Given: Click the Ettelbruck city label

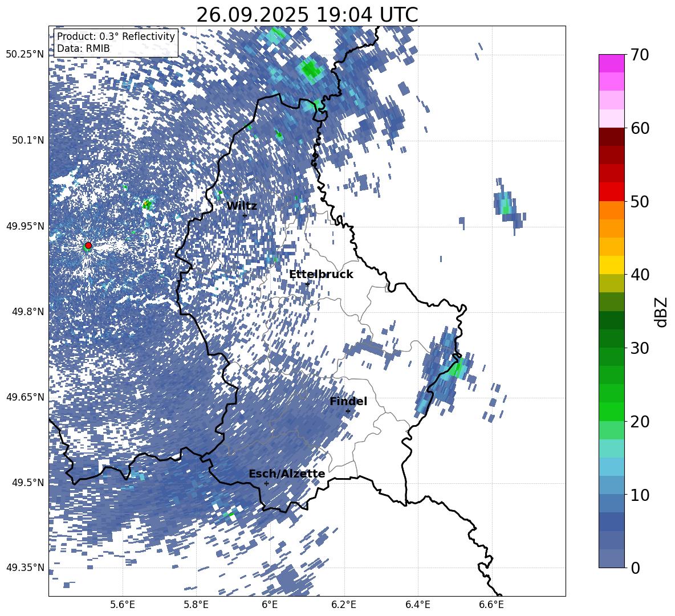Looking at the screenshot, I should coord(321,274).
